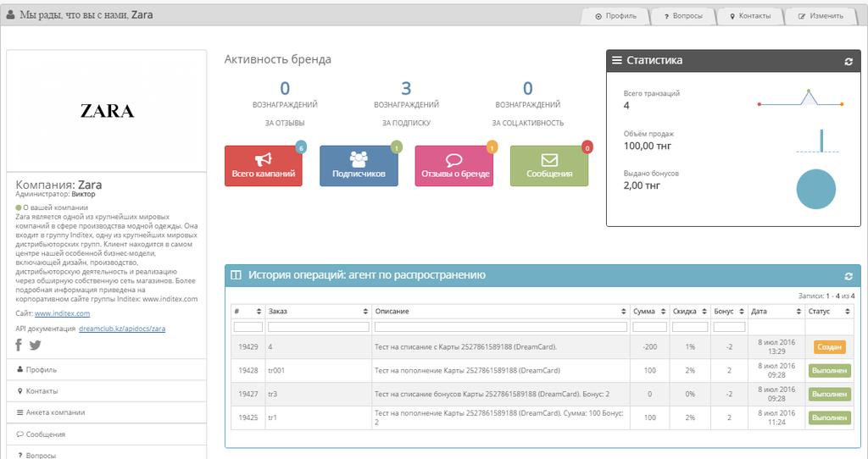Click the badge on Всего кампаний tile

tap(301, 147)
